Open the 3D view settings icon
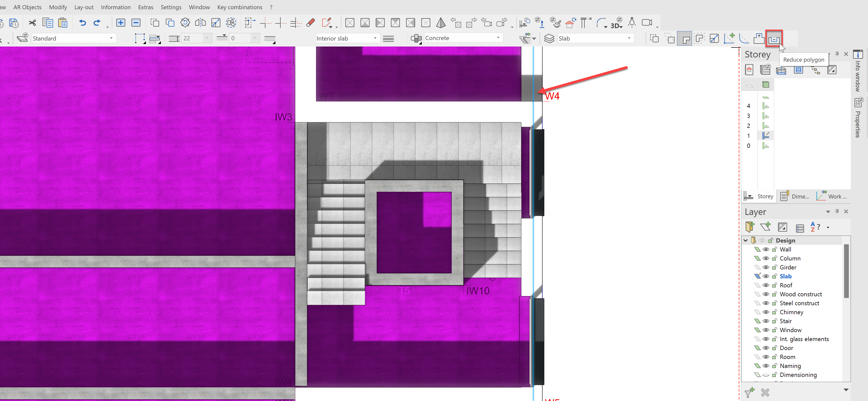 coord(617,23)
